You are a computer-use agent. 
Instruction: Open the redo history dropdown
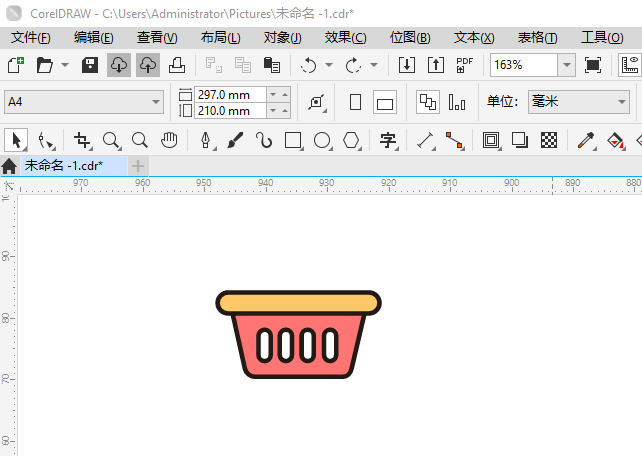pyautogui.click(x=374, y=65)
